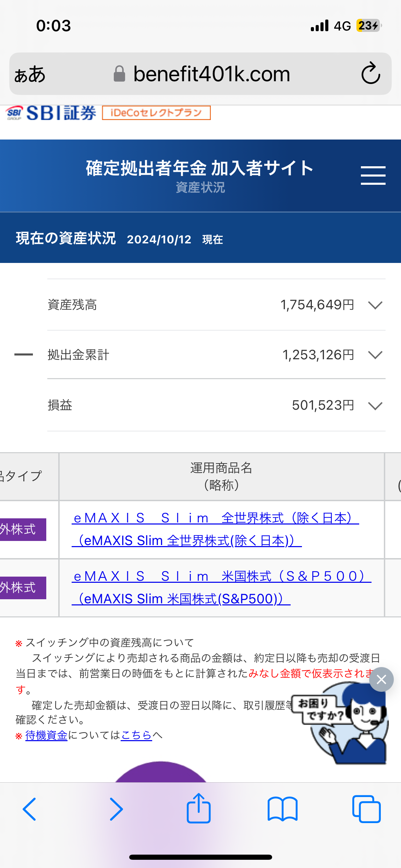Open eMAXIS Slim 全世界株式(除く日本) link
Screen dimensions: 401x868
(x=215, y=529)
